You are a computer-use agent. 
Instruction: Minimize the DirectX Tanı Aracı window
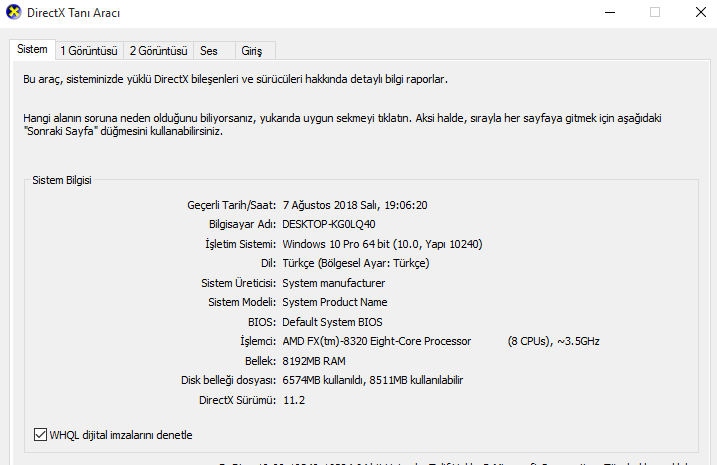pos(610,12)
